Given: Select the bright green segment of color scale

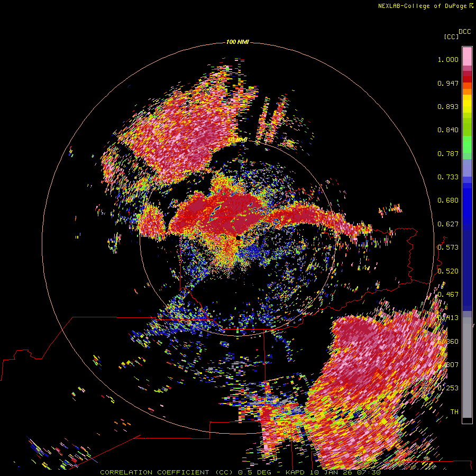Looking at the screenshot, I should coord(467,144).
